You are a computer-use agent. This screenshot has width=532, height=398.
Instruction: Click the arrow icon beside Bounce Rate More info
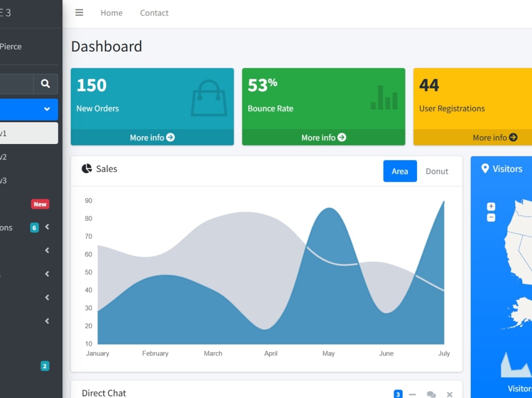click(342, 137)
